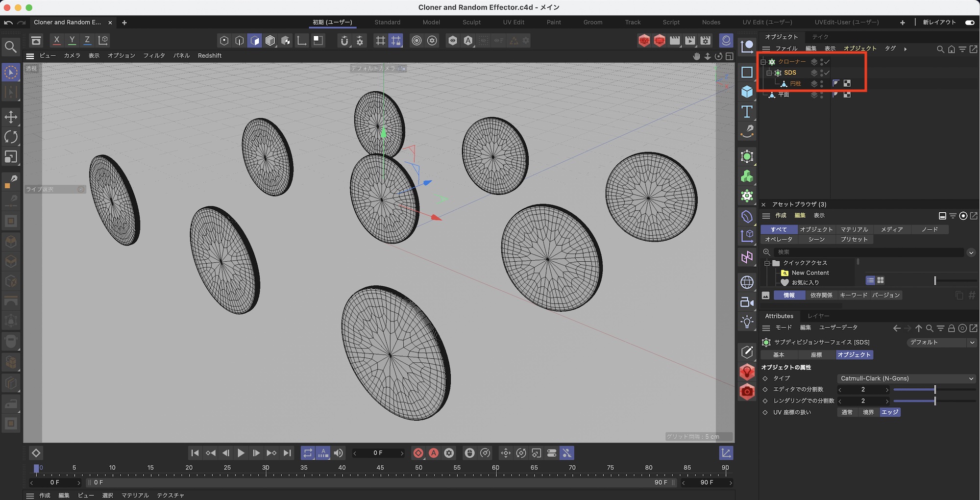Select the Edge option for UV handling
980x500 pixels.
(x=889, y=412)
